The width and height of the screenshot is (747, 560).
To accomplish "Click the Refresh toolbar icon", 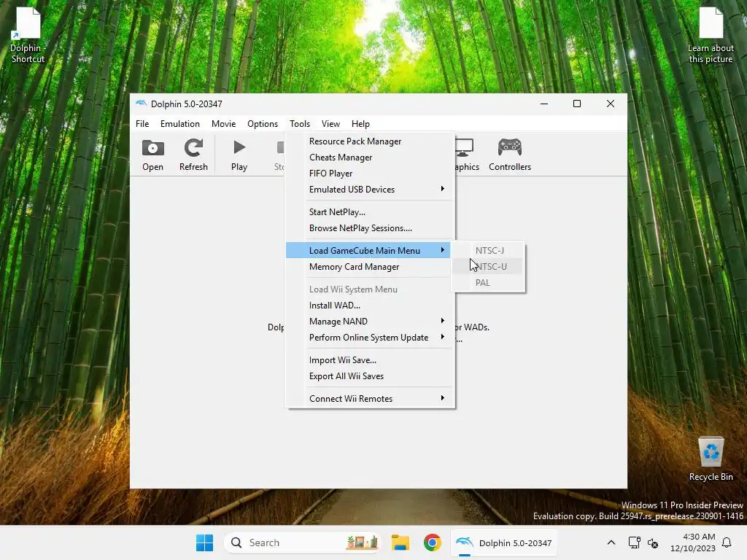I will click(193, 148).
